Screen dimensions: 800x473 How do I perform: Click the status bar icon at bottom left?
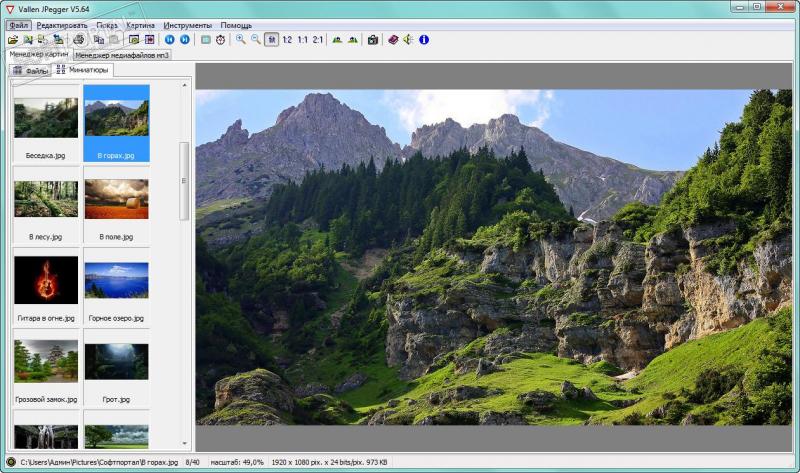pos(11,462)
